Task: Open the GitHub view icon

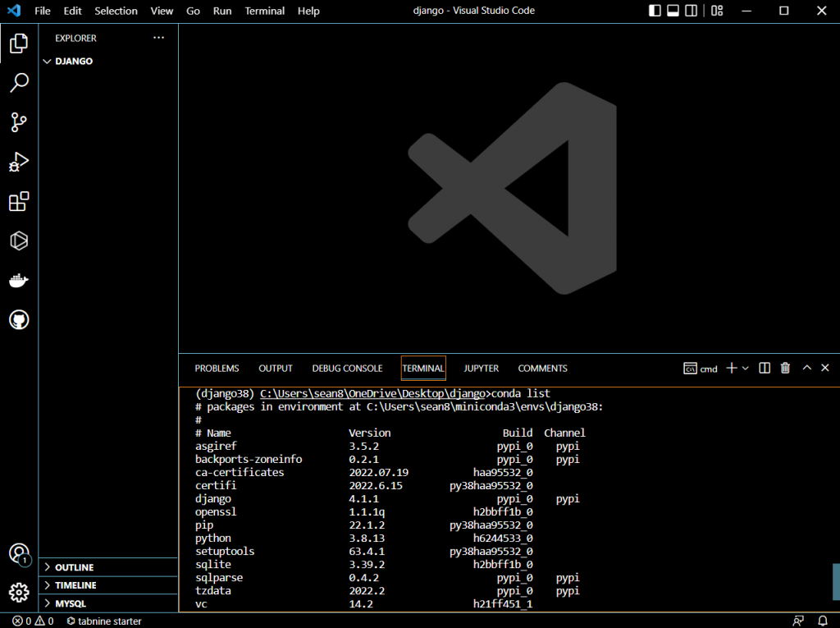Action: point(19,320)
